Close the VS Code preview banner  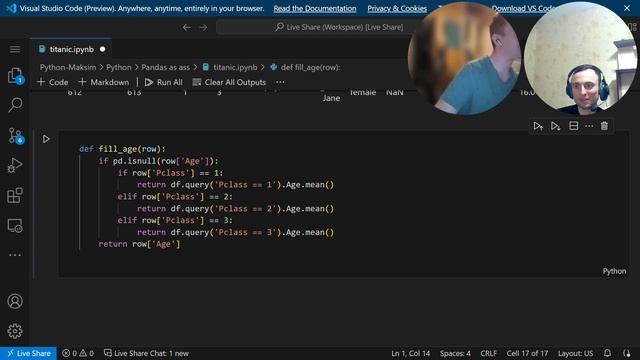click(627, 8)
